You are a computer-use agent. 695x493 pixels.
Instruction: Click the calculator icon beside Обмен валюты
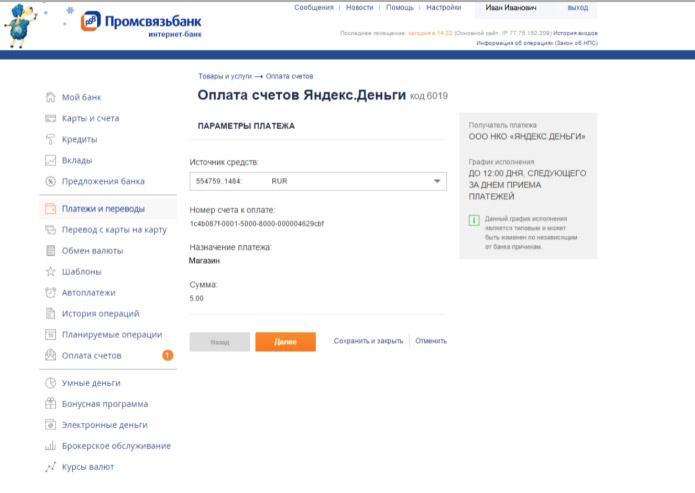click(51, 250)
